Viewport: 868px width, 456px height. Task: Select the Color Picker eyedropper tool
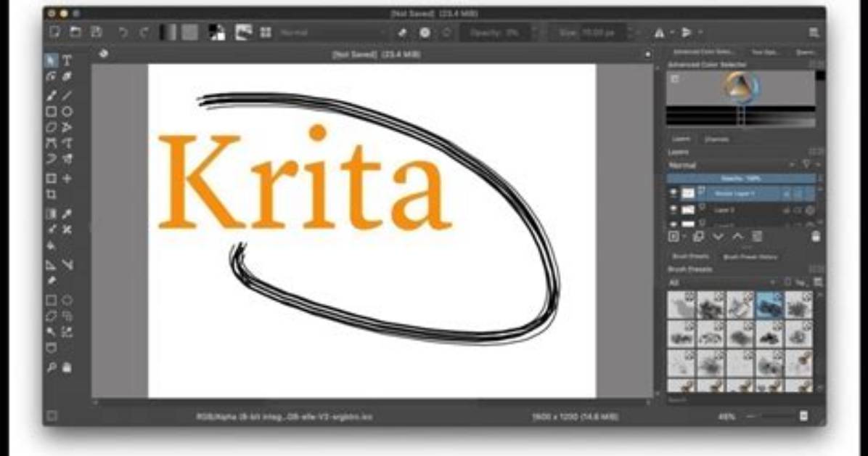coord(67,213)
